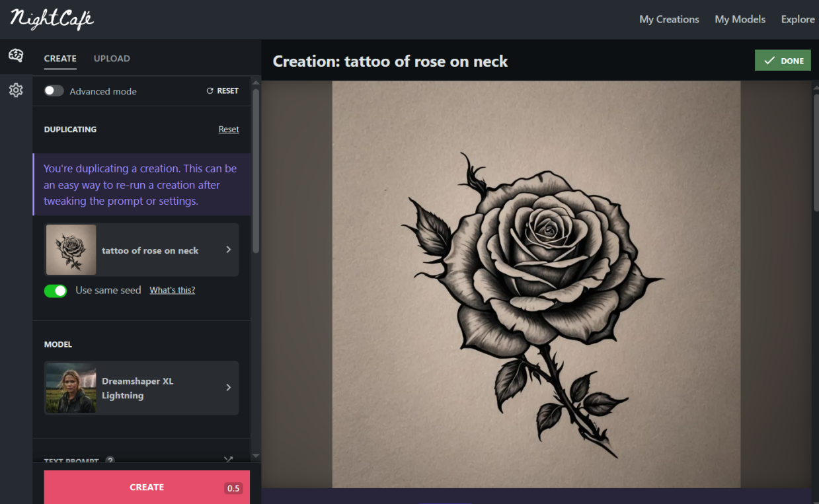The height and width of the screenshot is (504, 819).
Task: Click the brain icon in left sidebar
Action: tap(16, 56)
